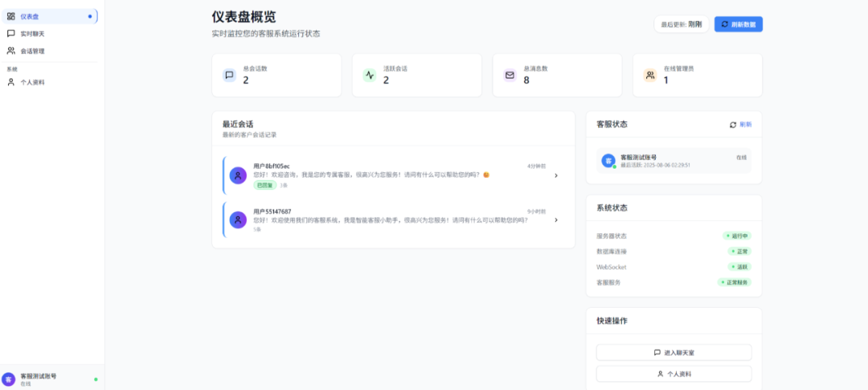Click the 客服测试账号 avatar in 客服状态 card
Screen dimensions: 868x390
(x=608, y=161)
